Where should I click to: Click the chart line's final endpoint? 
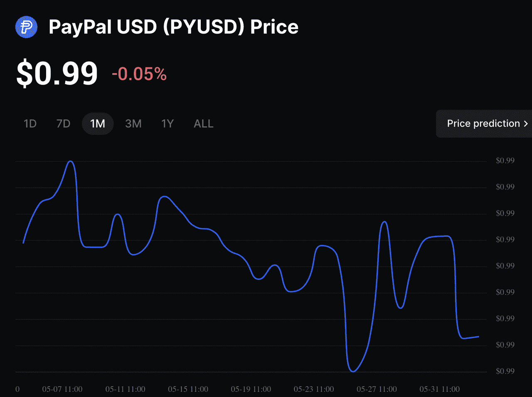(478, 337)
